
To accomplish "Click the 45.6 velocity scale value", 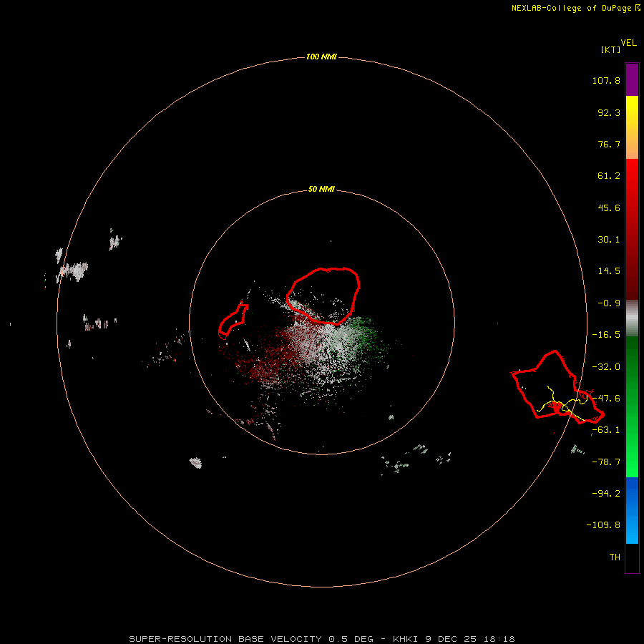I will (609, 208).
